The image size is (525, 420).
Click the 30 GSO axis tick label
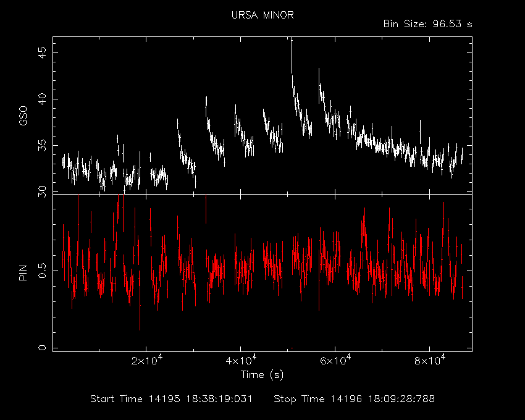(42, 191)
